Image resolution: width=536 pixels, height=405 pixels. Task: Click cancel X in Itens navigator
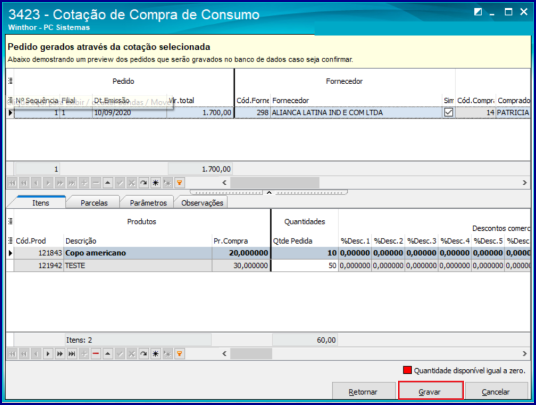pyautogui.click(x=132, y=353)
